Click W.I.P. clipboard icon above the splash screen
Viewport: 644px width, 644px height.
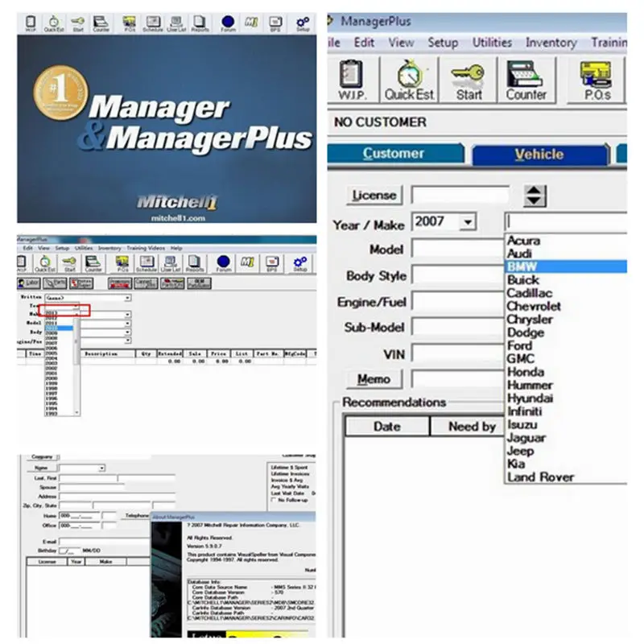click(x=31, y=24)
